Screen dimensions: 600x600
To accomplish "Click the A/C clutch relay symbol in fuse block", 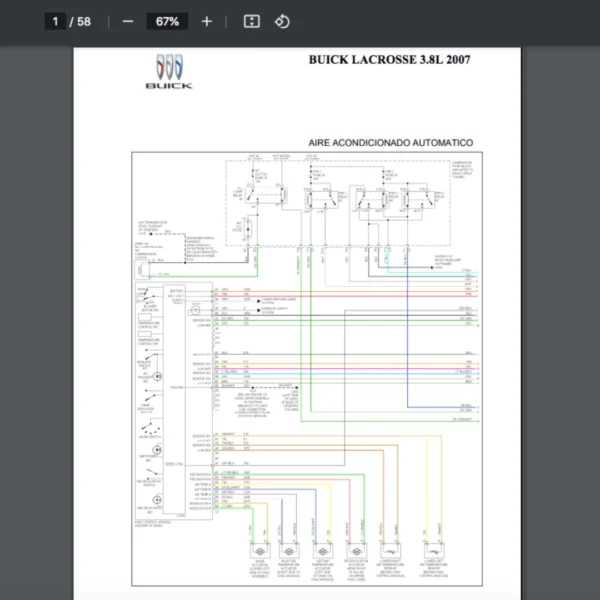I will tap(253, 193).
